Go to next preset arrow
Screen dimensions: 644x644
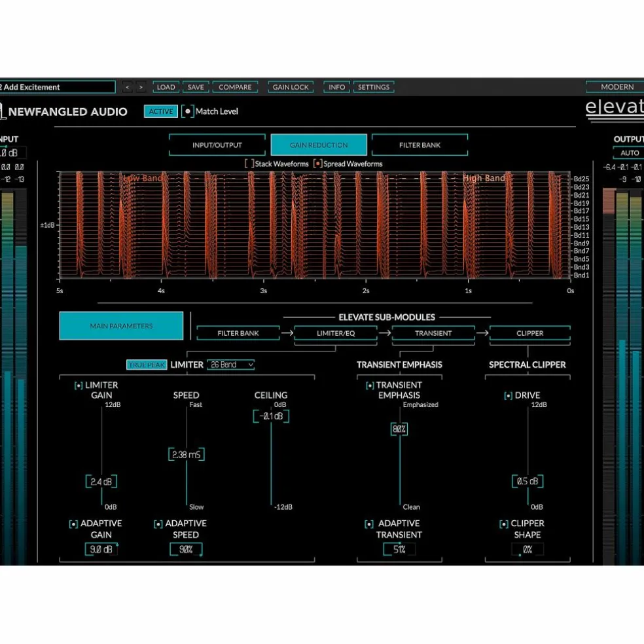[141, 87]
